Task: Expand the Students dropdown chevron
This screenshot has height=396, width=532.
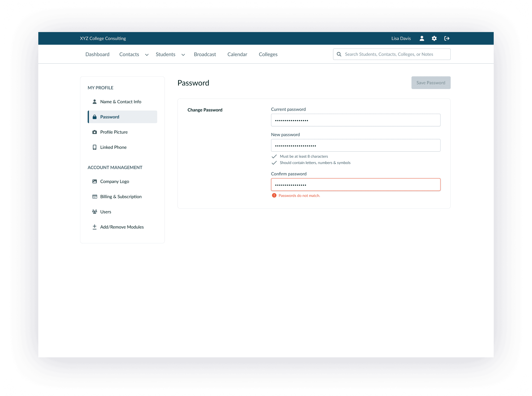Action: (x=183, y=55)
